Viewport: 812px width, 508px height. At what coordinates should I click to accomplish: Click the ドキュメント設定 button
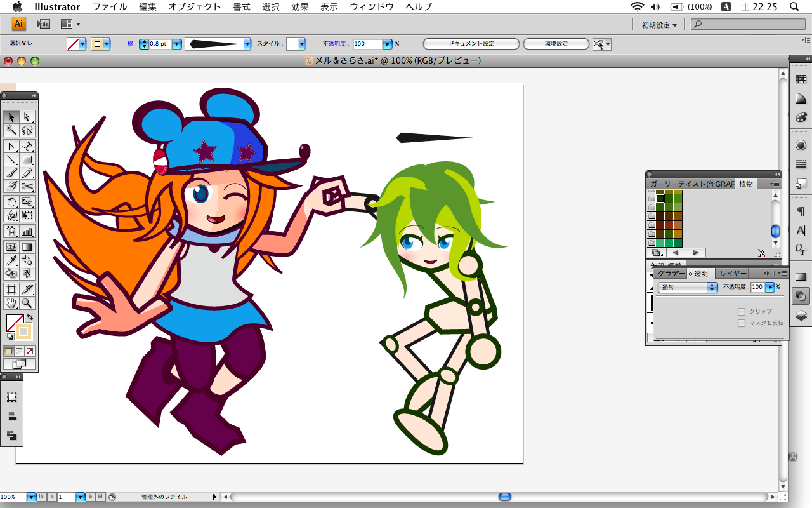[x=471, y=44]
